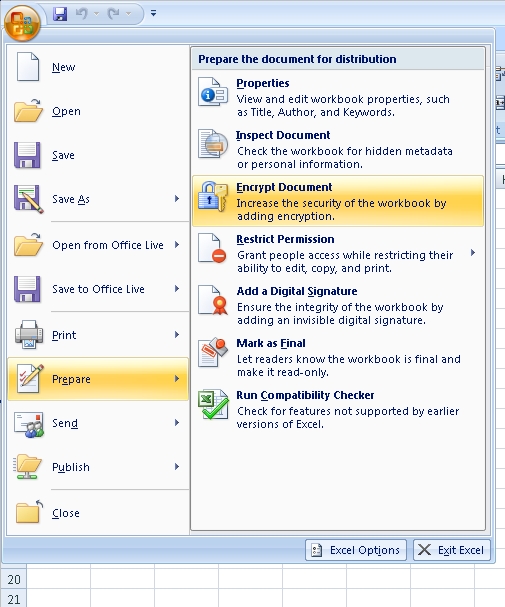This screenshot has width=505, height=607.
Task: Click the Print menu label
Action: click(x=64, y=335)
